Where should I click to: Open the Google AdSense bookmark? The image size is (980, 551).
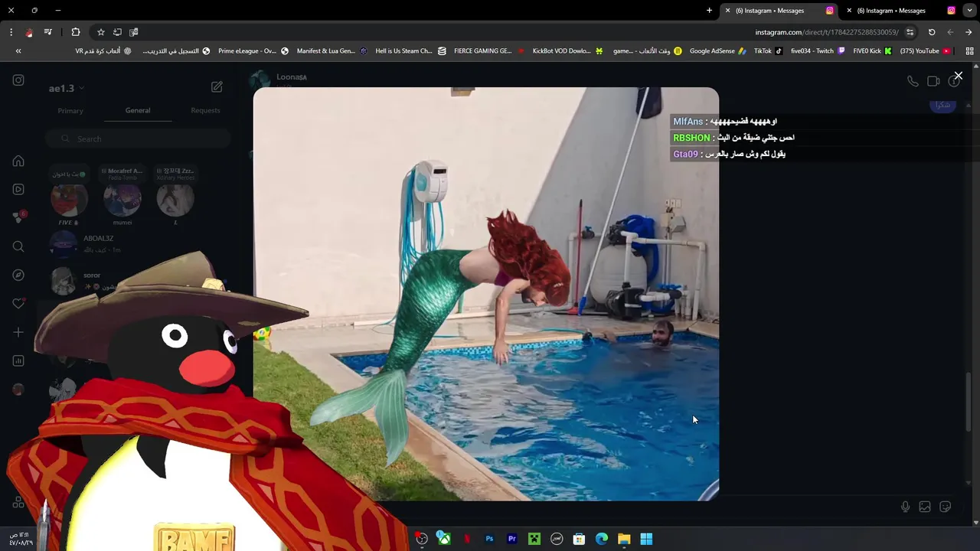click(x=717, y=51)
